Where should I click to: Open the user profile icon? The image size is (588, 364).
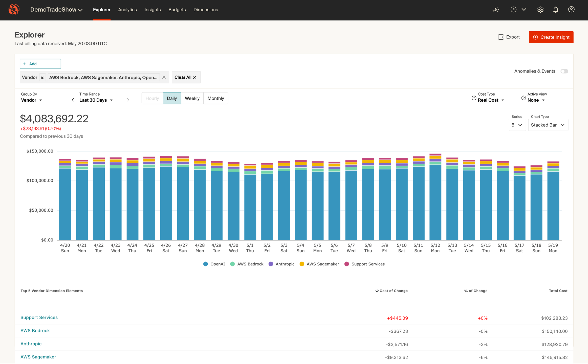click(571, 10)
